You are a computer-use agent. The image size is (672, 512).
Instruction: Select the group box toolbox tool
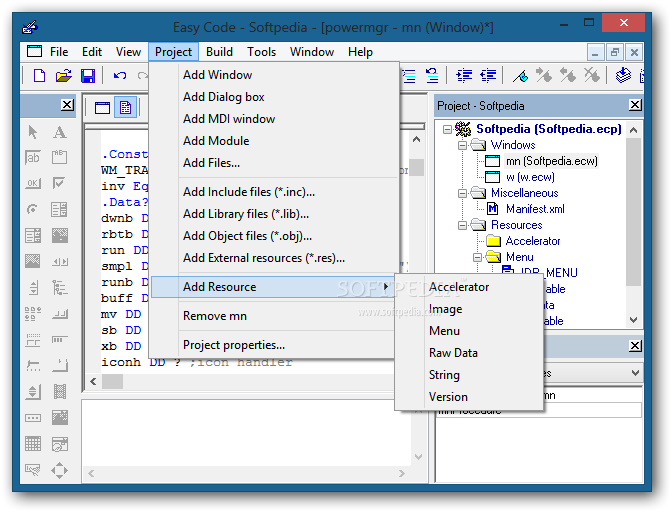click(x=60, y=157)
